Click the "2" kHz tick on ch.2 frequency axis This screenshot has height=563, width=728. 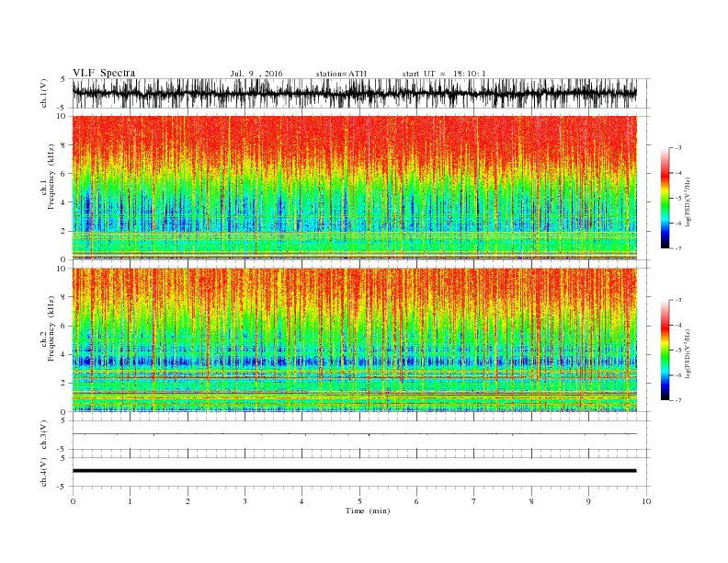click(x=64, y=384)
